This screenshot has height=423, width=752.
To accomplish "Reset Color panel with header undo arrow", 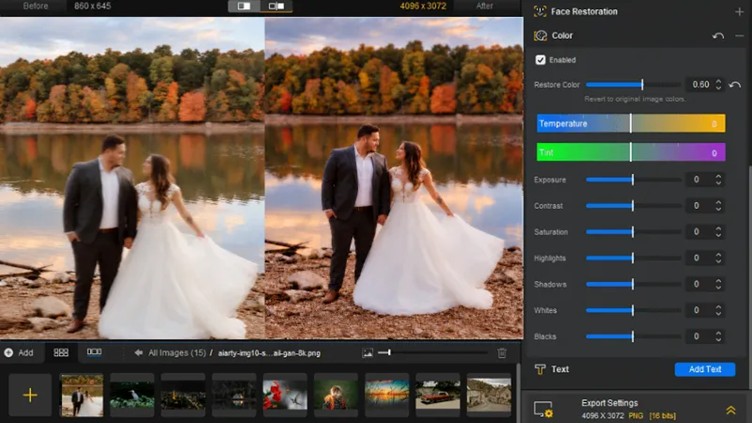I will point(718,36).
